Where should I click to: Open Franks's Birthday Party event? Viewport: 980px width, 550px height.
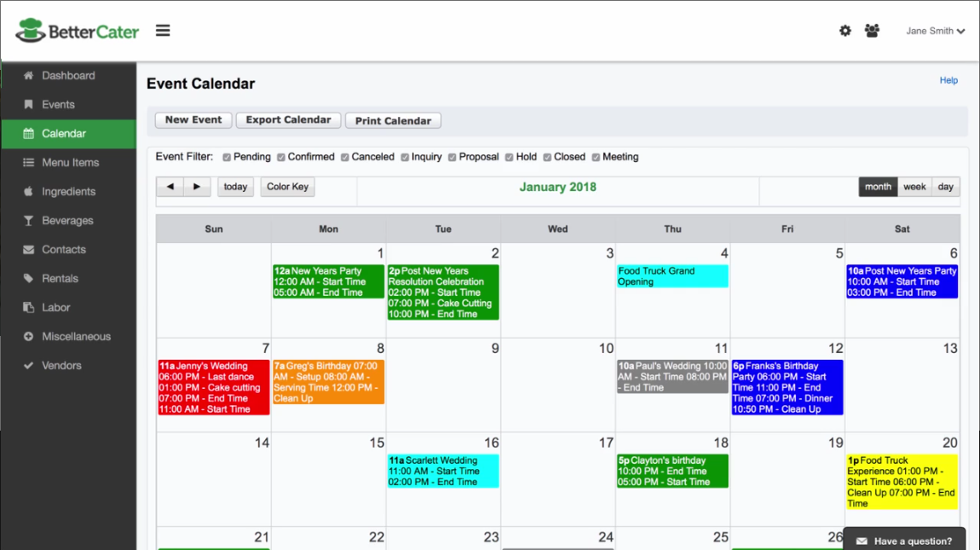(787, 387)
